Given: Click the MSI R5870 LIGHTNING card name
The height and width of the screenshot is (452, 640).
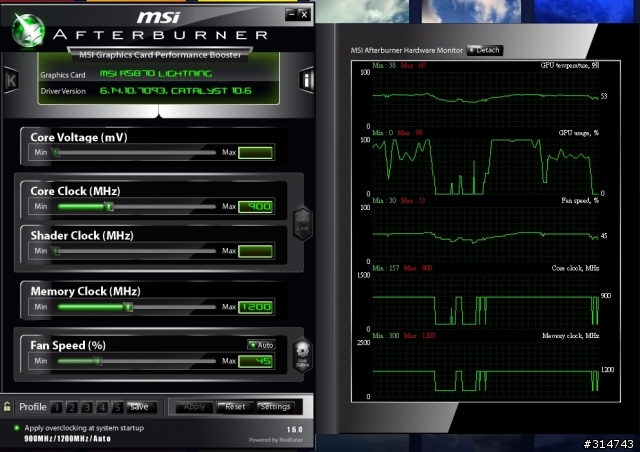Looking at the screenshot, I should pyautogui.click(x=156, y=73).
